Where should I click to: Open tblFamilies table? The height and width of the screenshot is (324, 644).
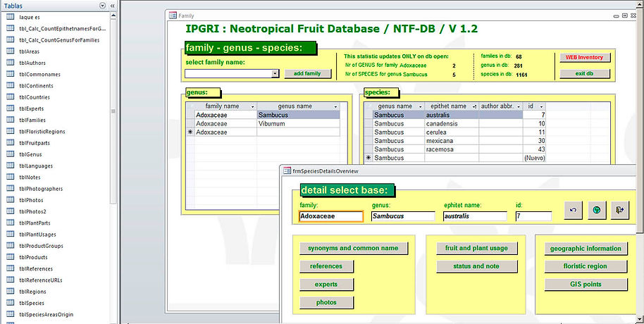pos(32,120)
